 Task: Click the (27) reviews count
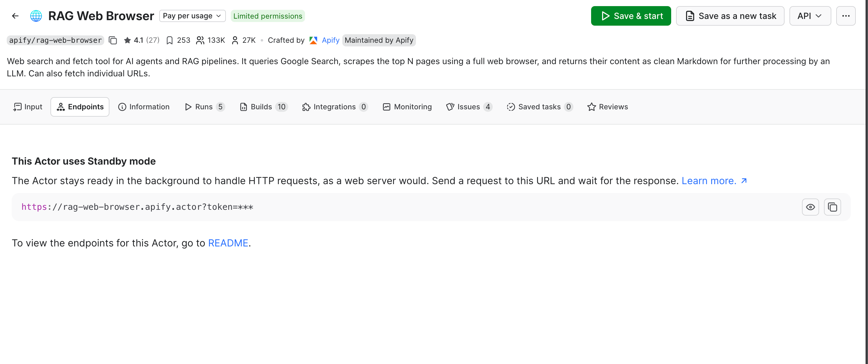[153, 40]
